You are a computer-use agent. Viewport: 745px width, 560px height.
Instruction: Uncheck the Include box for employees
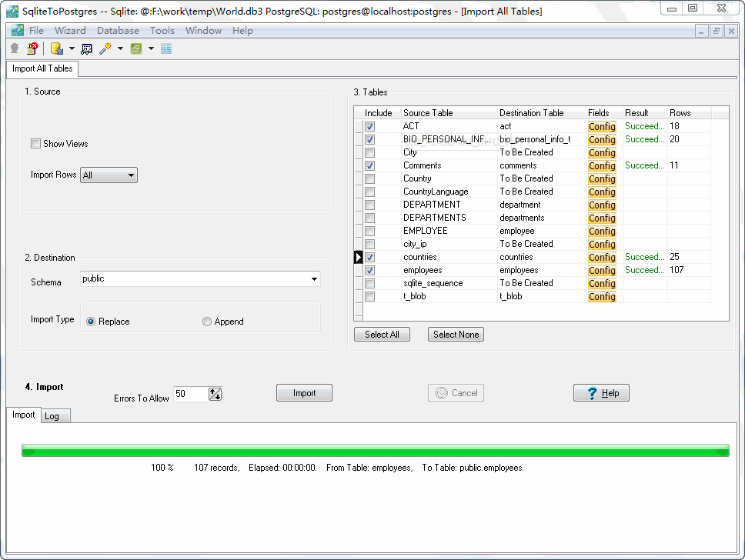coord(369,270)
